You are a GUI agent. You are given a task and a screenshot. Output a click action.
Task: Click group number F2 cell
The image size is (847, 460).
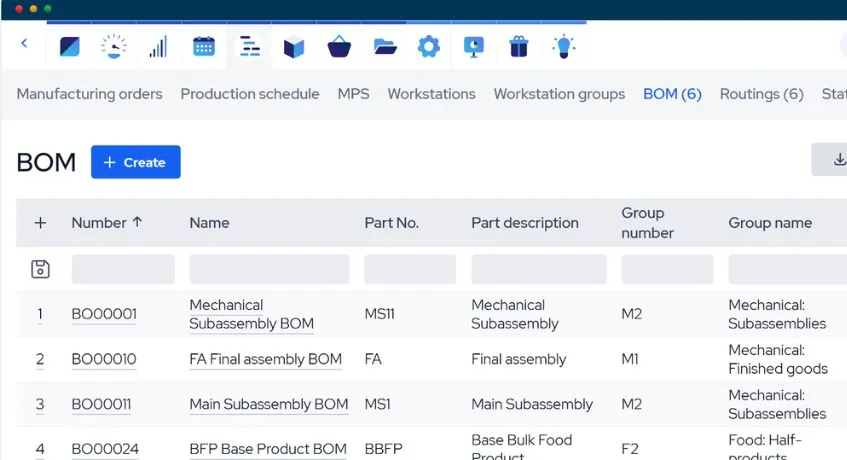[630, 449]
